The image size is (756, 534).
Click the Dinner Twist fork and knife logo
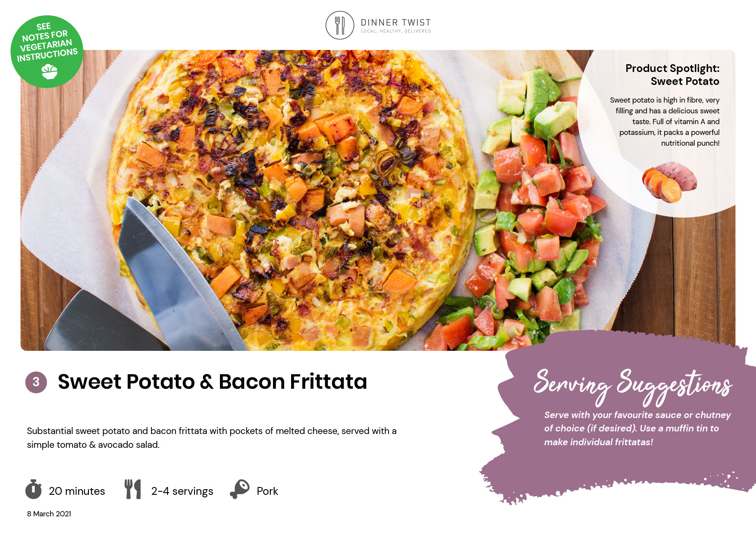pos(340,25)
